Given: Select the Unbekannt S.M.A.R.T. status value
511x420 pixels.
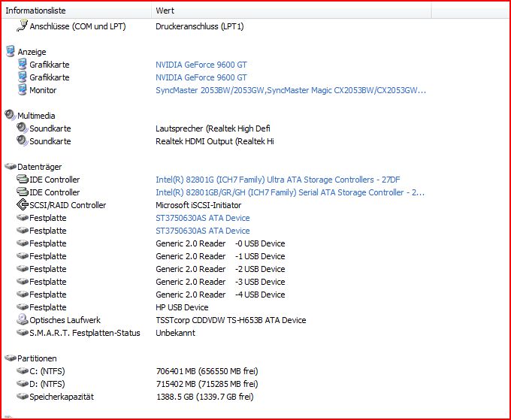Looking at the screenshot, I should click(175, 333).
